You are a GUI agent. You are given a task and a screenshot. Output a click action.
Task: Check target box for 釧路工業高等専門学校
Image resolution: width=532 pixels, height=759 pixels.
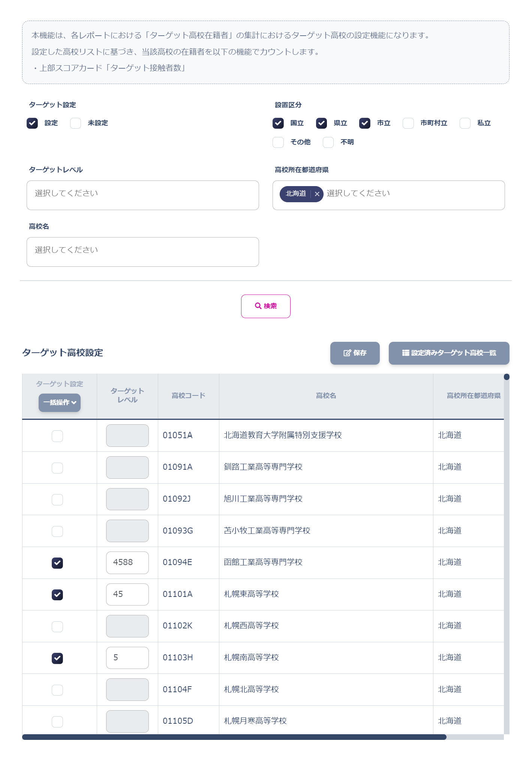click(57, 468)
